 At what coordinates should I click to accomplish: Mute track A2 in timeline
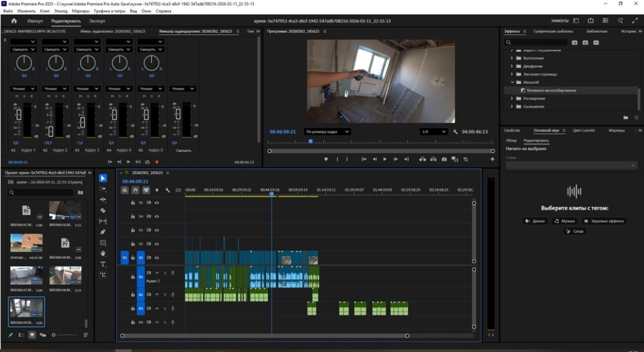[157, 295]
